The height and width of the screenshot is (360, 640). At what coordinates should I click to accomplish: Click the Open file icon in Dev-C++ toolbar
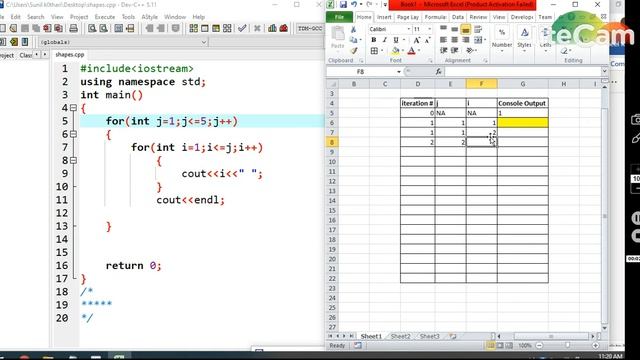point(13,28)
